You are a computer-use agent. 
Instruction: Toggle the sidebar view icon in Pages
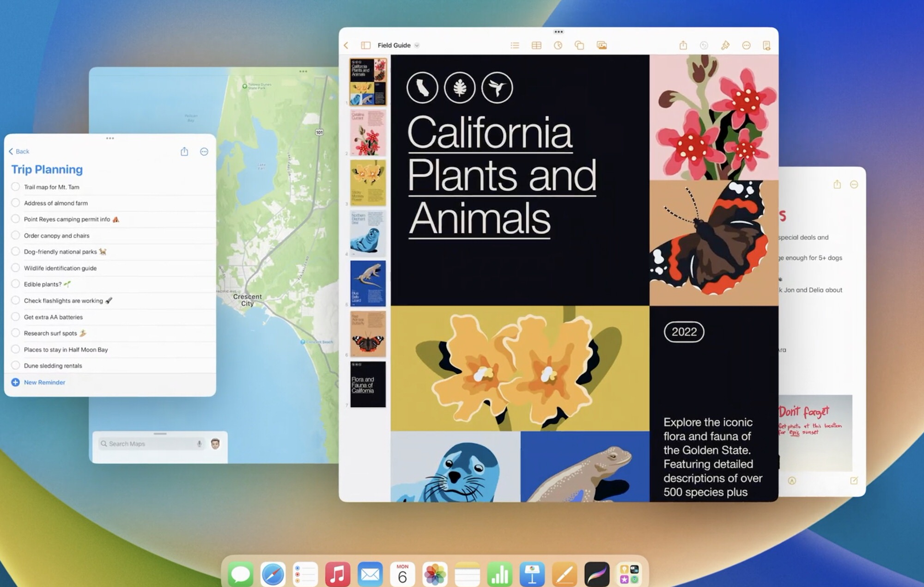point(365,45)
